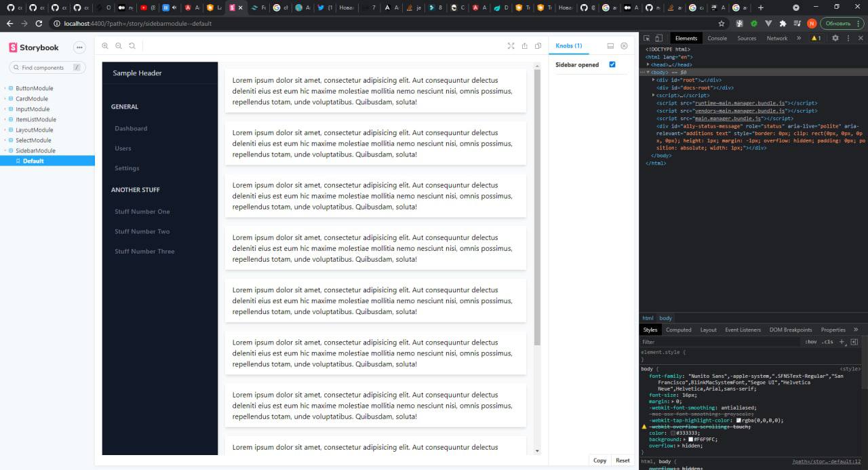
Task: Show the computed styles sidebar icon
Action: pos(854,342)
